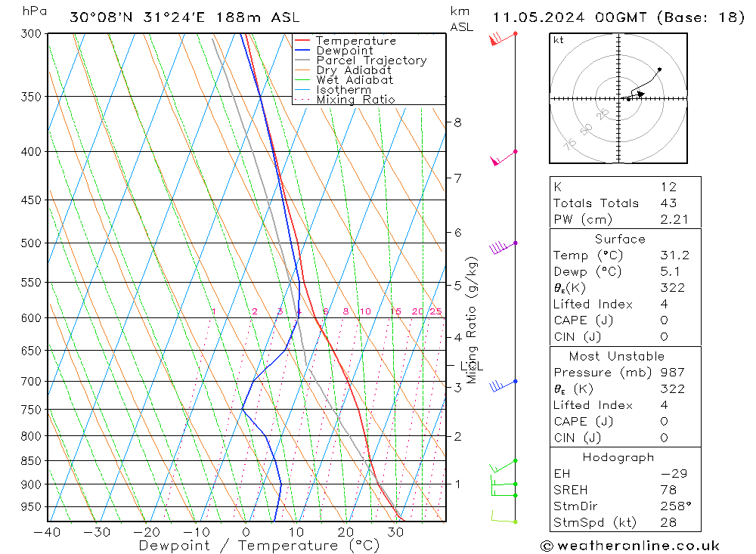This screenshot has height=554, width=756.
Task: Click the mixing ratio "25" label at 600 hPa
Action: (436, 311)
